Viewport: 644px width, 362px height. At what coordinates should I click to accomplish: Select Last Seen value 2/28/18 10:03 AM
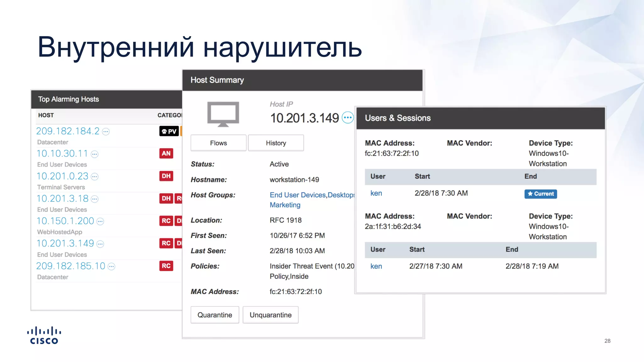point(297,251)
